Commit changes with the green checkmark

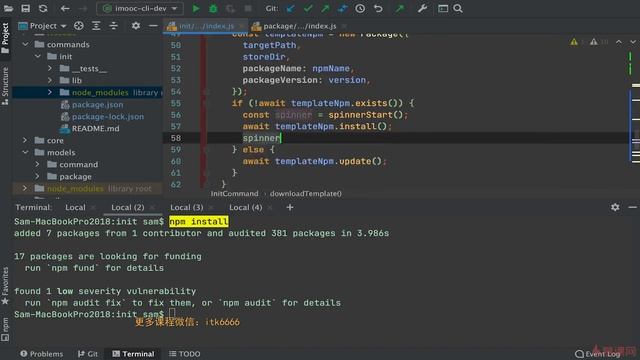coord(308,8)
